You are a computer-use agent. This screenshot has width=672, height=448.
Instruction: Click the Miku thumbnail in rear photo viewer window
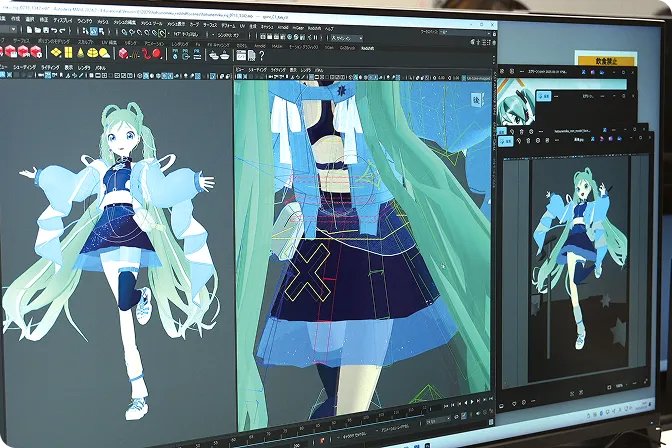tap(516, 103)
